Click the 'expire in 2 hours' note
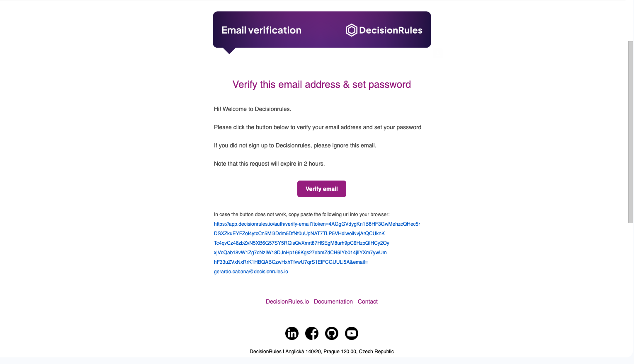Image resolution: width=634 pixels, height=364 pixels. point(269,164)
